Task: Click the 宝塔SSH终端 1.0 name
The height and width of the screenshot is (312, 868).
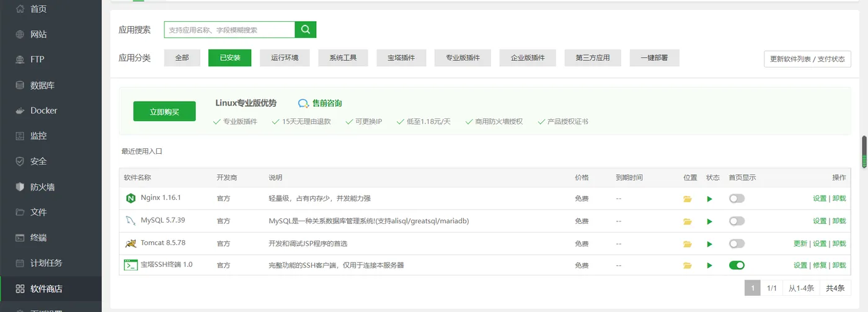Action: click(167, 264)
